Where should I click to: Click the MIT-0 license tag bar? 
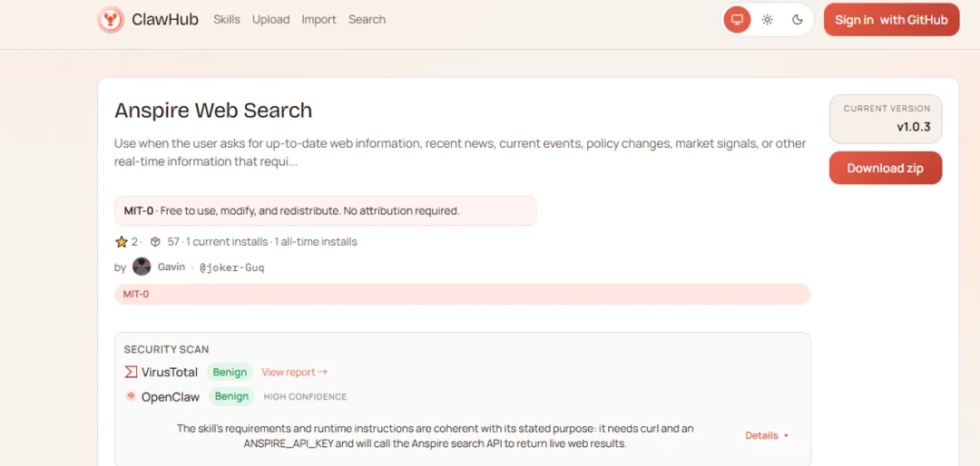click(x=463, y=295)
